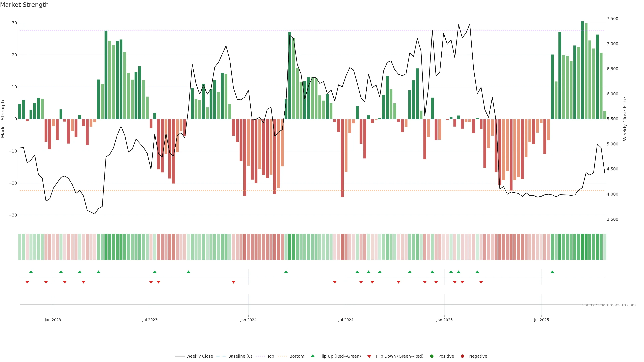Screen dimensions: 644x362
Task: Click the Weekly Close Price axis title
Action: (625, 119)
